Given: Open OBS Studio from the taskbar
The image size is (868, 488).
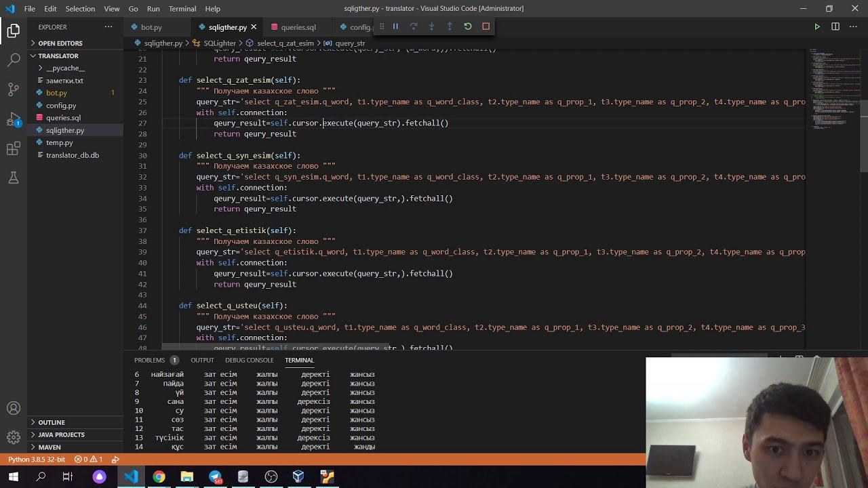Looking at the screenshot, I should [271, 477].
